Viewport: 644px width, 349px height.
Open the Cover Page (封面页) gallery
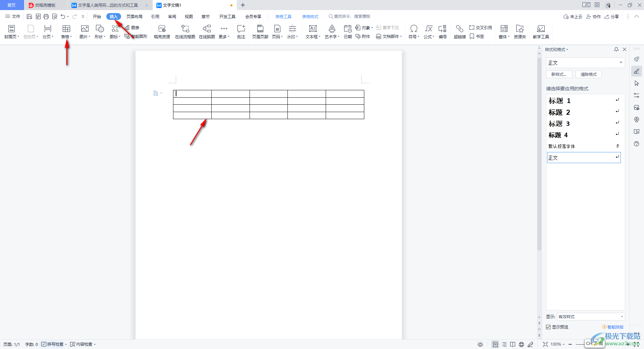(x=12, y=32)
